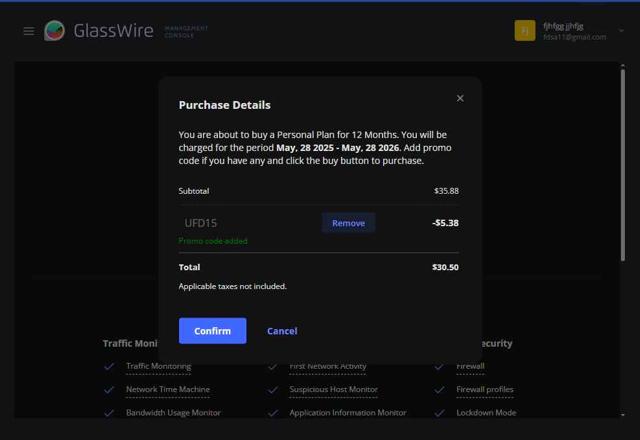Image resolution: width=640 pixels, height=440 pixels.
Task: Click the yellow user avatar
Action: (524, 31)
